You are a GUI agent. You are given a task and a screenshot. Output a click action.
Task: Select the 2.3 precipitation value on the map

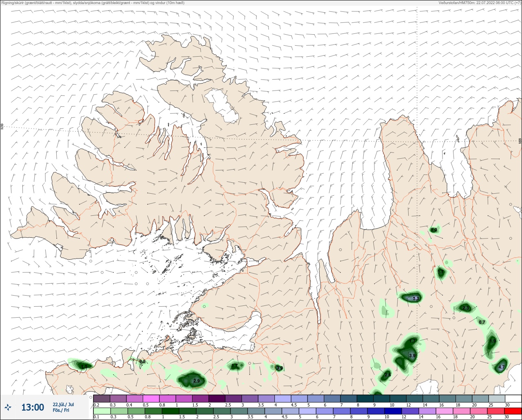pos(466,308)
